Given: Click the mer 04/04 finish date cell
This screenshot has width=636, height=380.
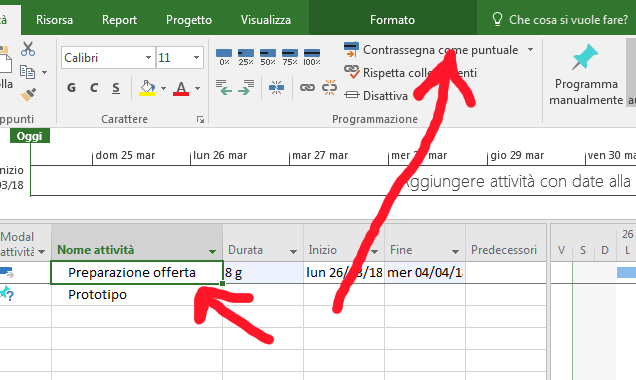Looking at the screenshot, I should [x=425, y=273].
